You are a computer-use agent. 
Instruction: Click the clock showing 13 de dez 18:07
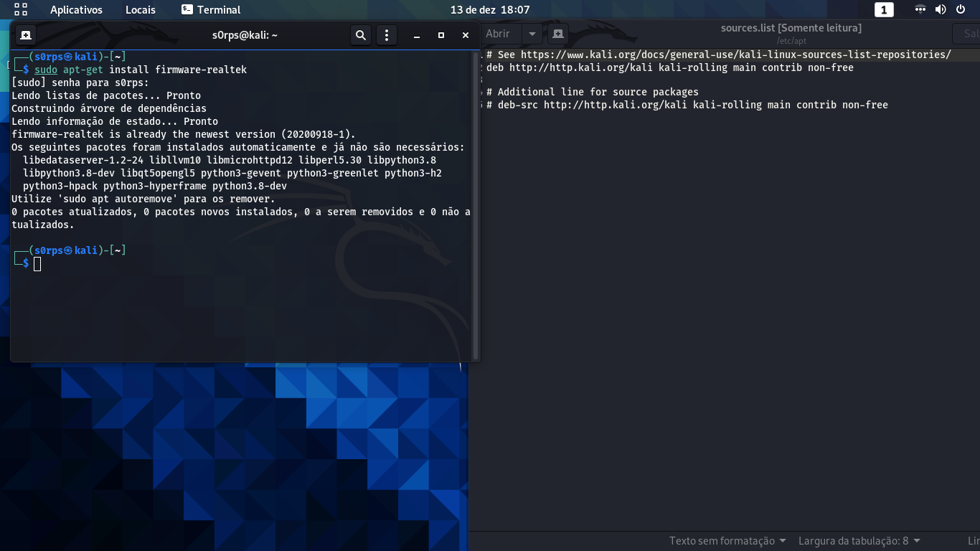[490, 10]
